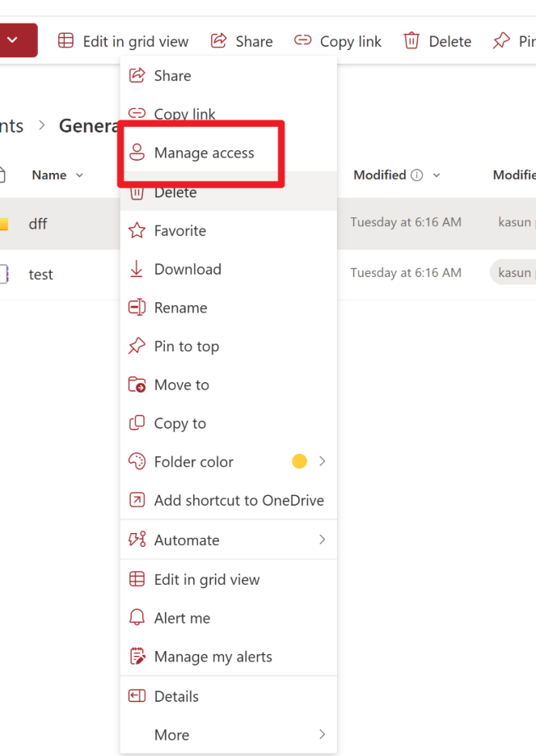This screenshot has height=756, width=536.
Task: Open the red dropdown button in toolbar
Action: [19, 40]
